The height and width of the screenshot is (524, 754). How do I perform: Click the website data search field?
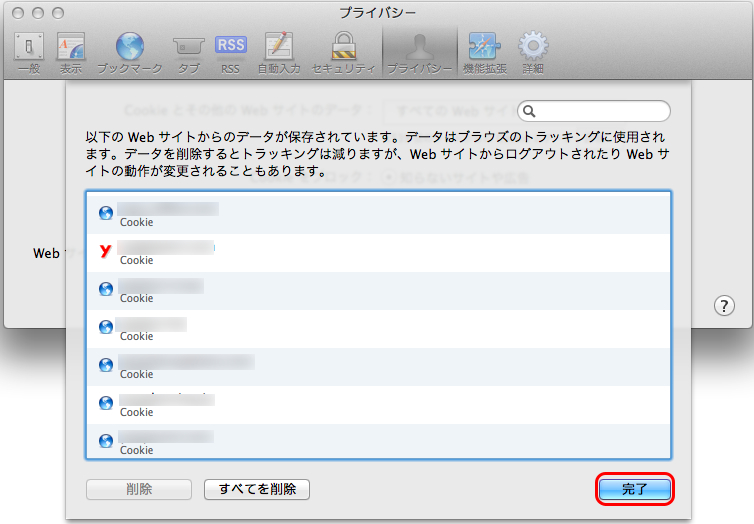pos(602,111)
